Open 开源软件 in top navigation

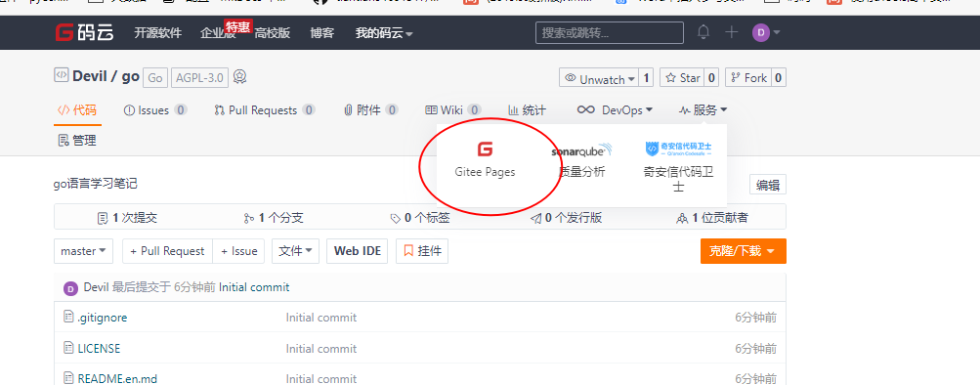157,33
